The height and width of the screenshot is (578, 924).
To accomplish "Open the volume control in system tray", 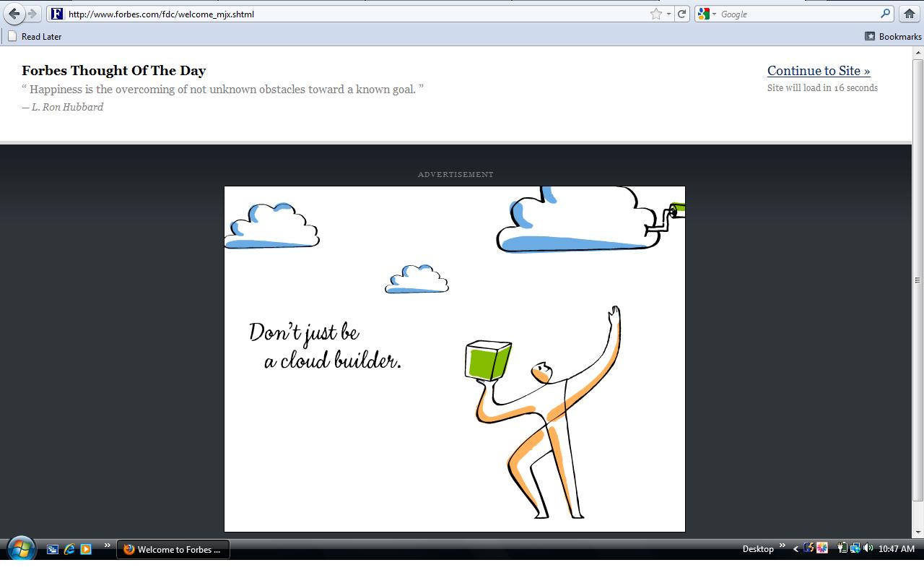I will click(x=868, y=548).
